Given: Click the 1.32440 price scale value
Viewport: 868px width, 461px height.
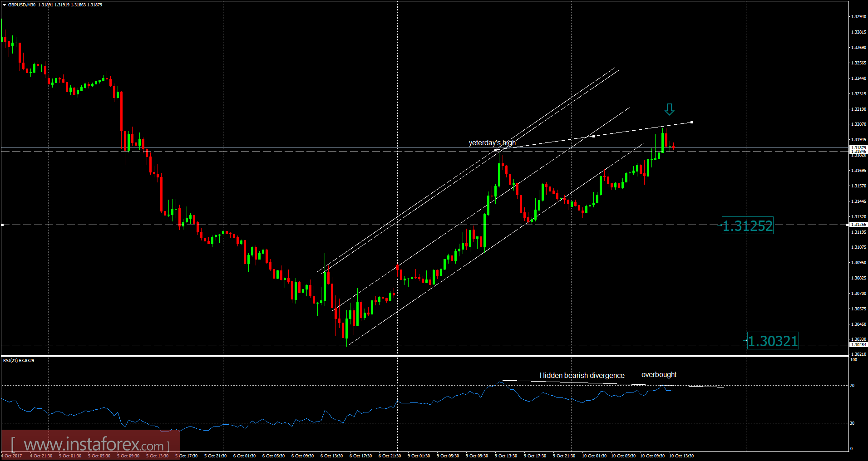Looking at the screenshot, I should 858,78.
